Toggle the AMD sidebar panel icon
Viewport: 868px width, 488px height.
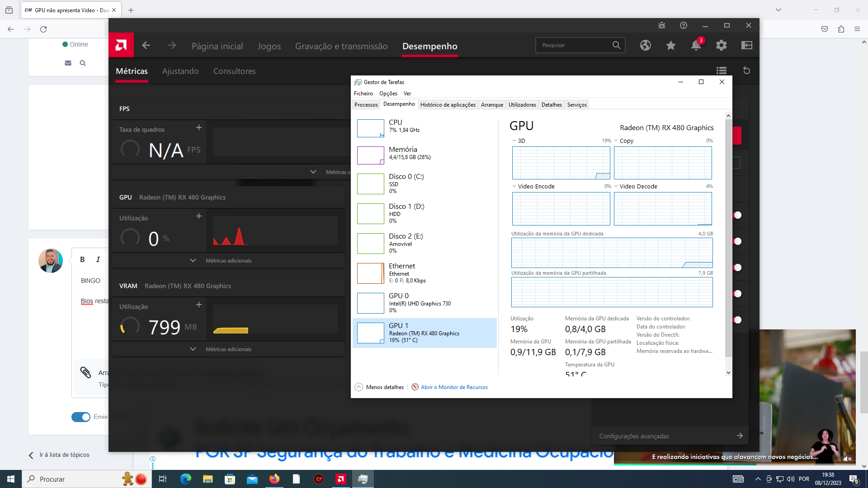click(747, 45)
